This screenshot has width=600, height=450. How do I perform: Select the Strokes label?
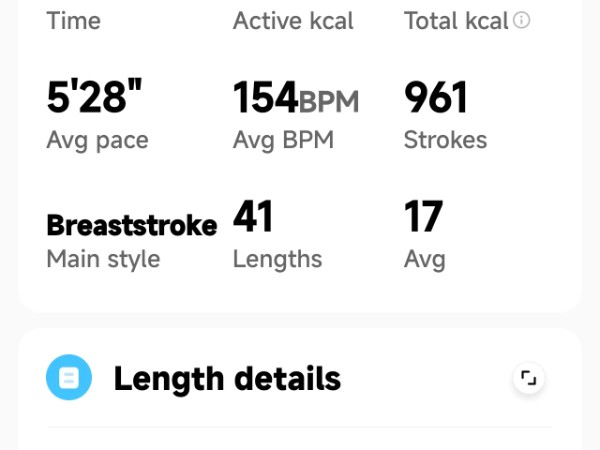445,140
